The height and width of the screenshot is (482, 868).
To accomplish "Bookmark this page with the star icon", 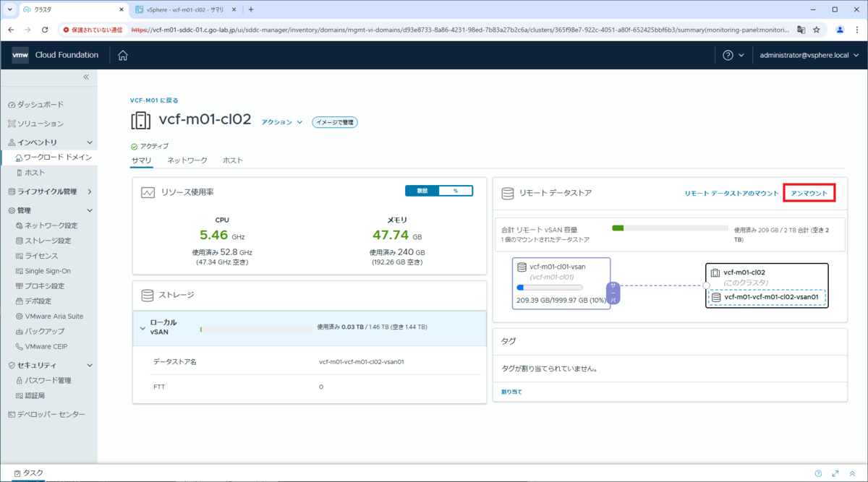I will tap(817, 30).
